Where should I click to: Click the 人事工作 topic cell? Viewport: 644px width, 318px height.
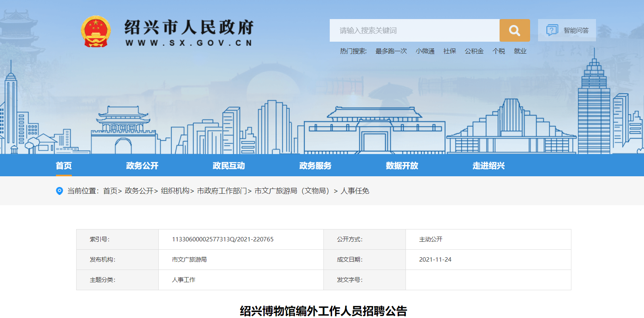(x=183, y=280)
